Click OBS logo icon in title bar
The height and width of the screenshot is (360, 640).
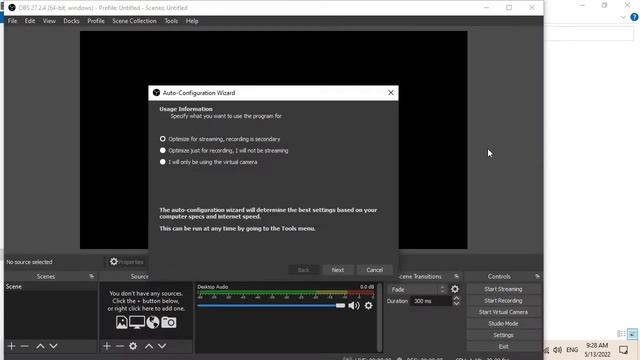coord(12,7)
